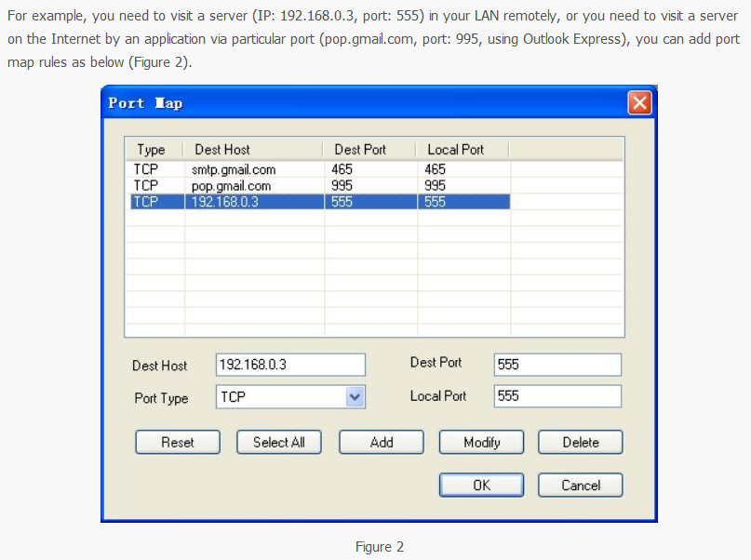Click the Modify button

point(481,442)
